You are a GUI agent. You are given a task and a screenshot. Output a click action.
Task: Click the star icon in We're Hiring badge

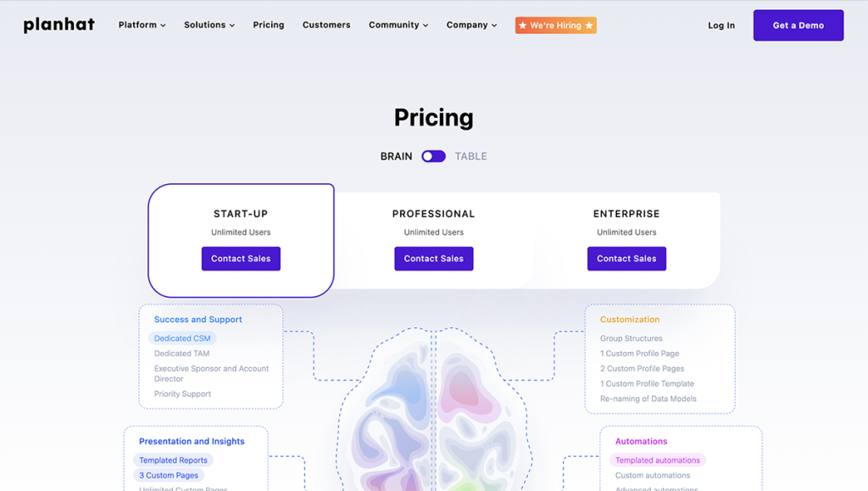[523, 25]
